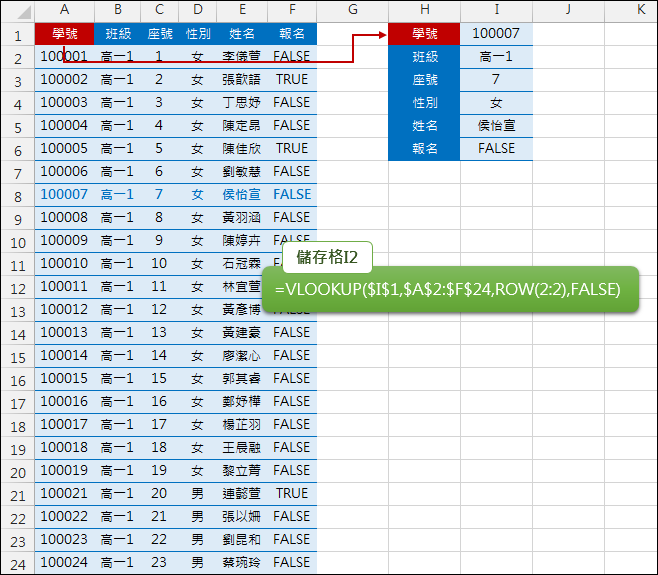Click cell I1 containing 100007
Viewport: 658px width, 575px height.
496,34
